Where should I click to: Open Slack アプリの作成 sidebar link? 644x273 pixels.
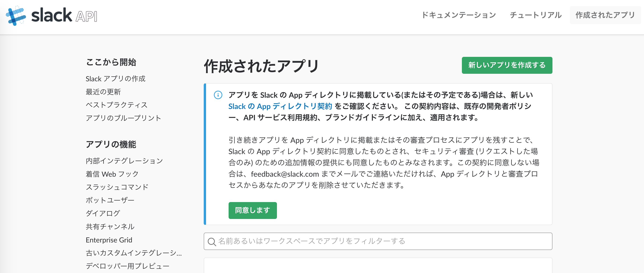pyautogui.click(x=115, y=78)
